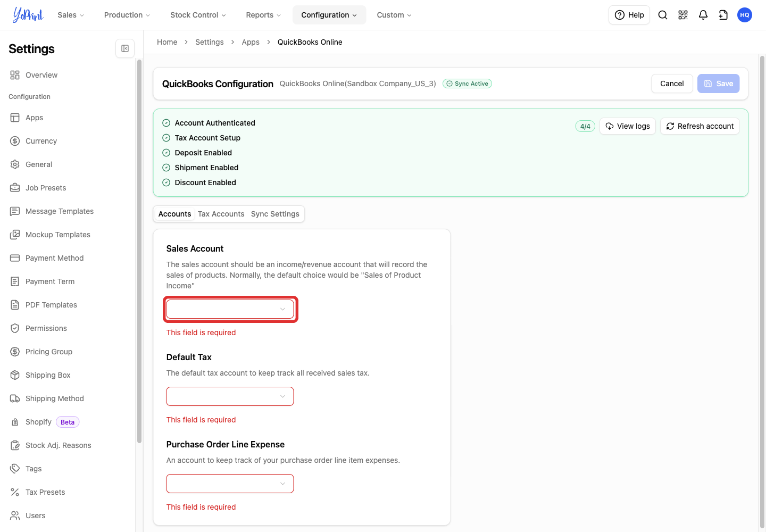Image resolution: width=766 pixels, height=532 pixels.
Task: Expand the Sales Account dropdown
Action: tap(230, 309)
